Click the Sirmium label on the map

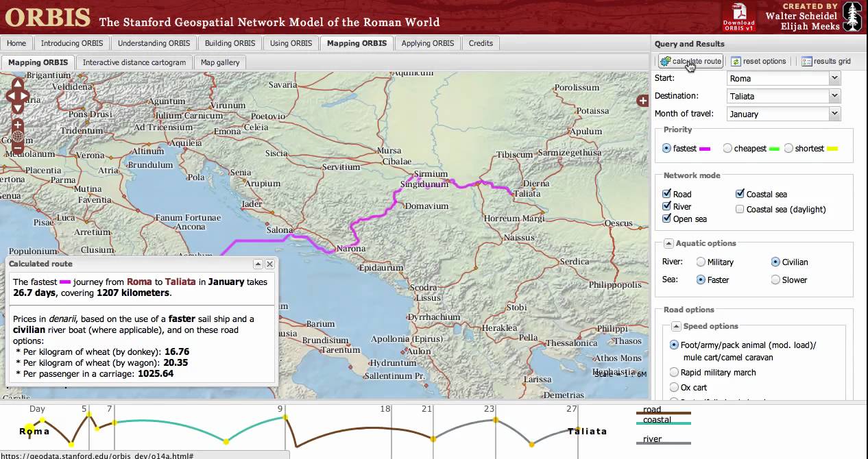point(431,173)
